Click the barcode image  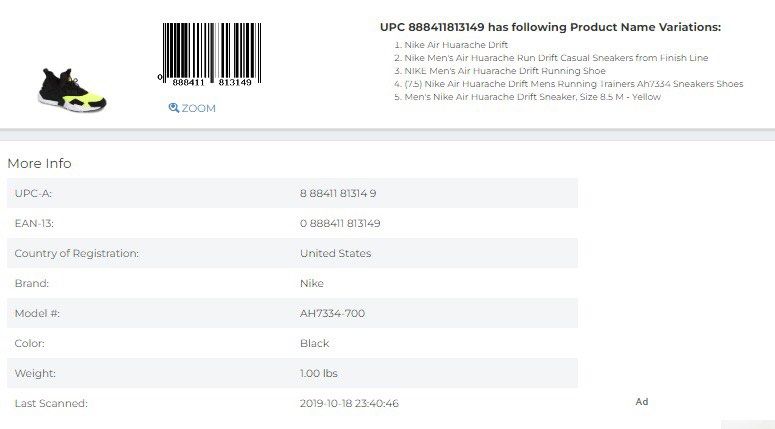click(x=210, y=54)
